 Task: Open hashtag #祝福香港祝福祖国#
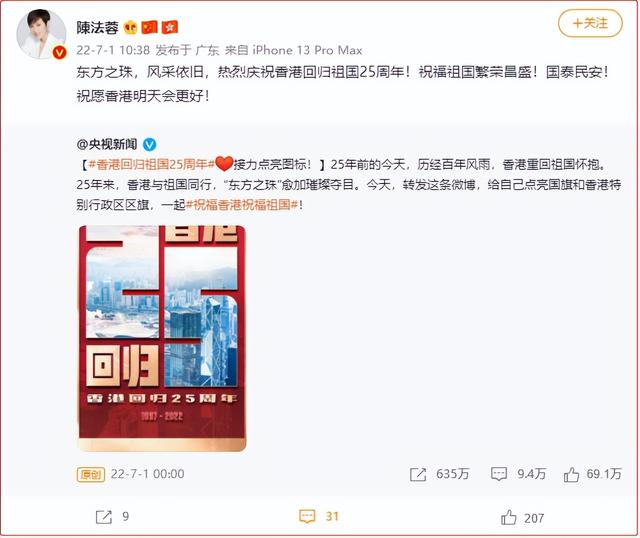tap(242, 205)
